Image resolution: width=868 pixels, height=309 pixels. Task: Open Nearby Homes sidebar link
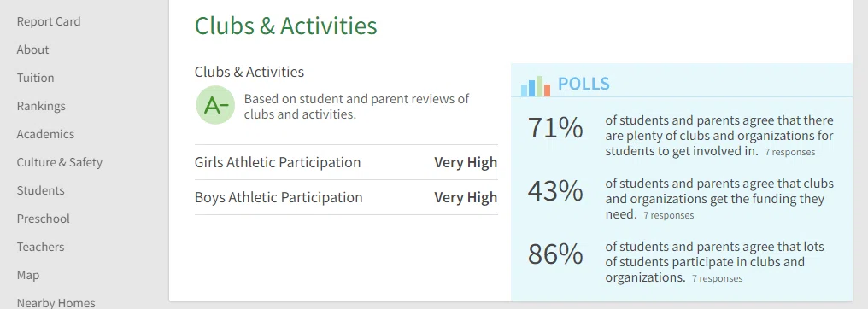click(x=56, y=303)
